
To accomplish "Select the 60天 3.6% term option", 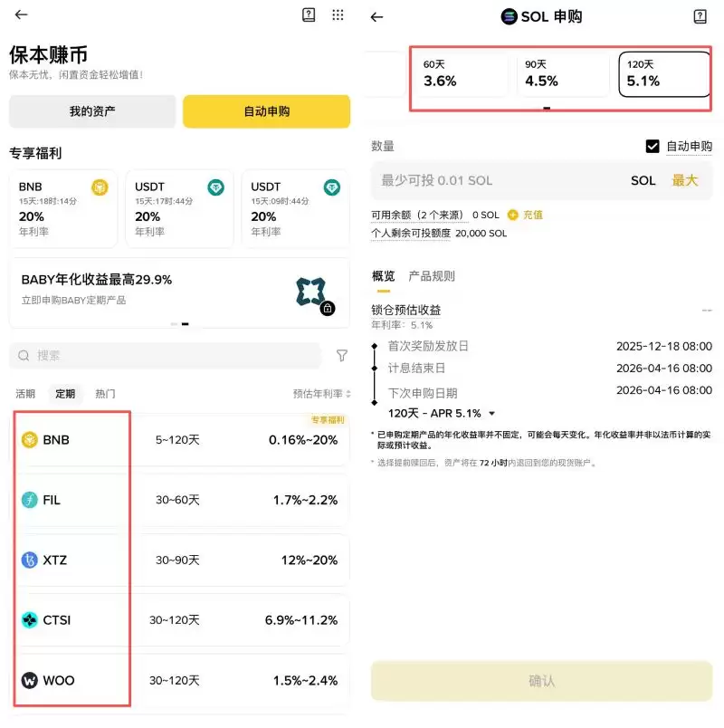I will [x=462, y=74].
